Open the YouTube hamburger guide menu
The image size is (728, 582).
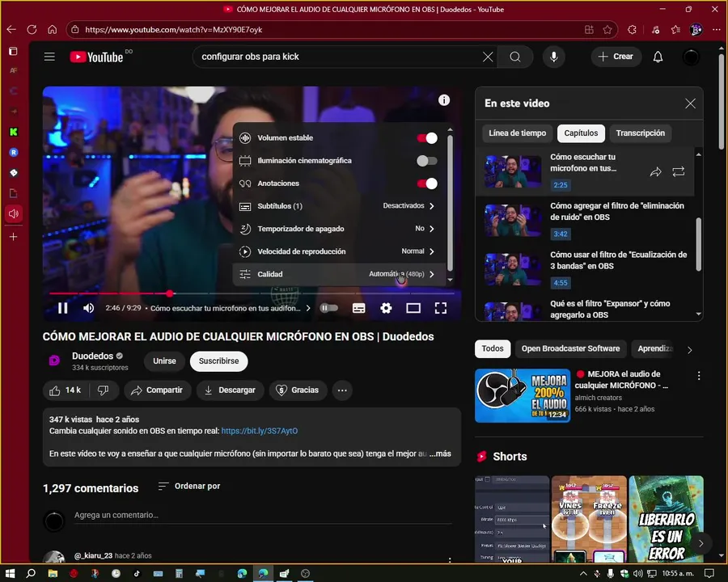pyautogui.click(x=49, y=57)
